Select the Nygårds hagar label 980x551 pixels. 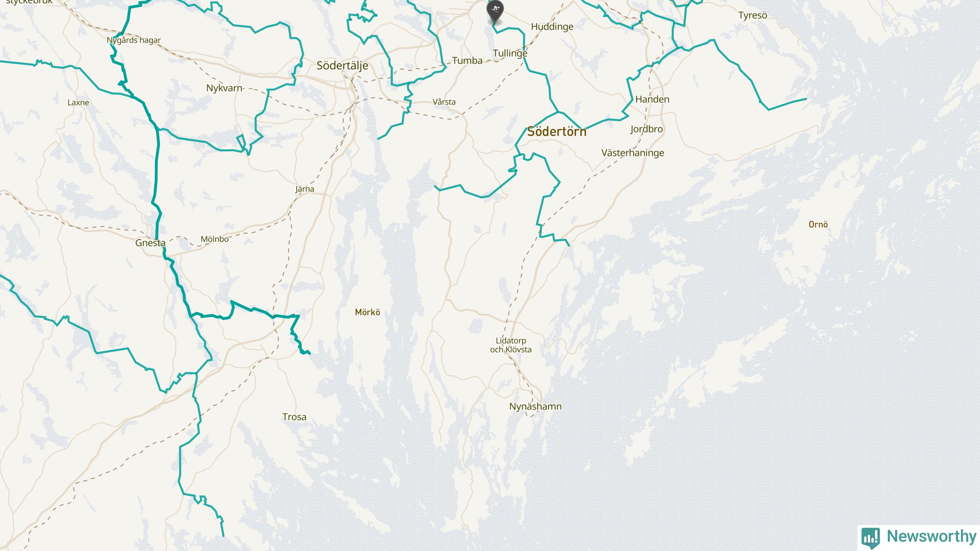coord(134,40)
